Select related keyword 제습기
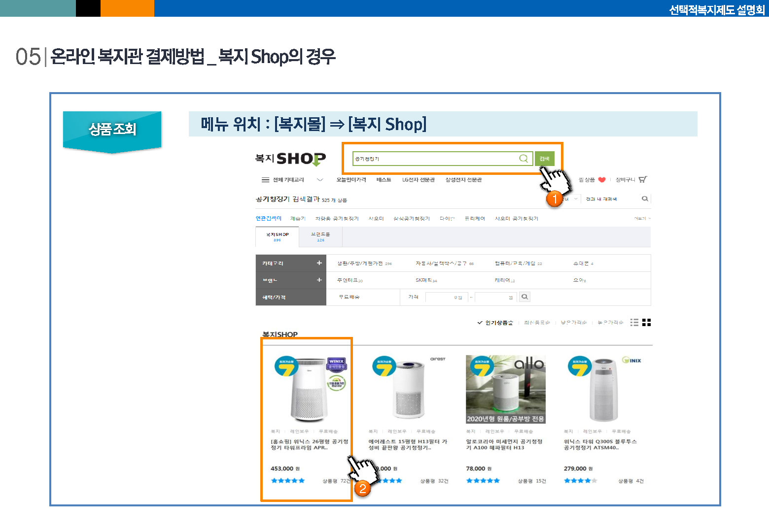Image resolution: width=769 pixels, height=532 pixels. 298,218
